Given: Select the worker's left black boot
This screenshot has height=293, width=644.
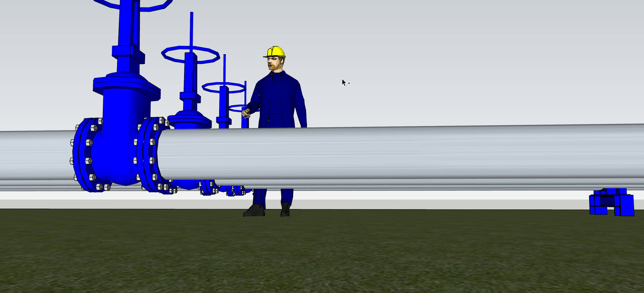Looking at the screenshot, I should pyautogui.click(x=254, y=210).
